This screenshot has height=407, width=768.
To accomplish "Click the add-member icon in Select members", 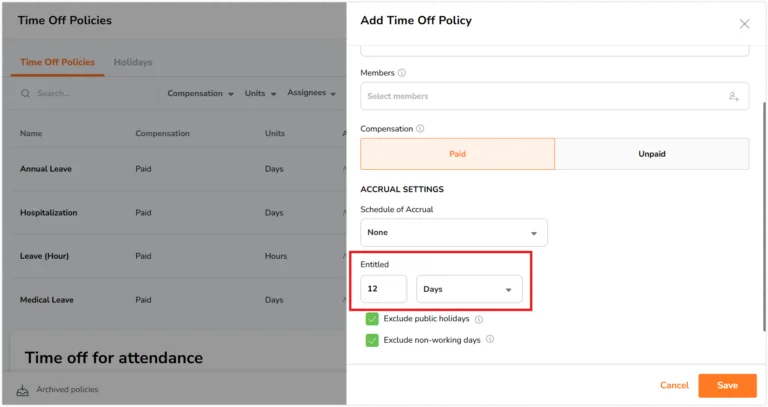I will (733, 96).
